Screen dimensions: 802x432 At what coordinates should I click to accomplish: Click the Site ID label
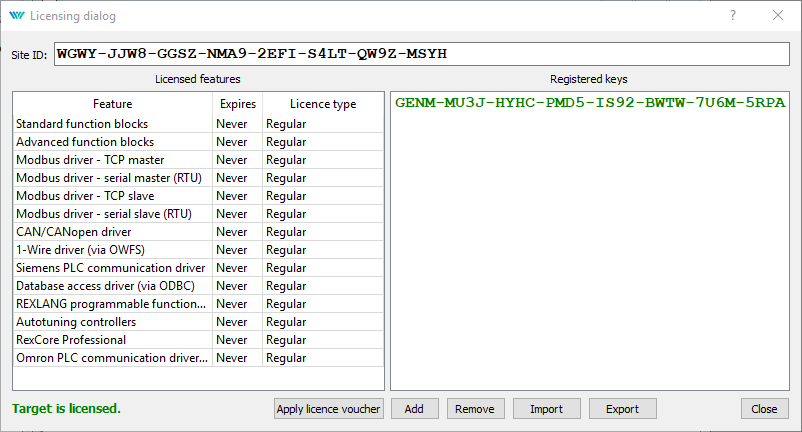29,55
